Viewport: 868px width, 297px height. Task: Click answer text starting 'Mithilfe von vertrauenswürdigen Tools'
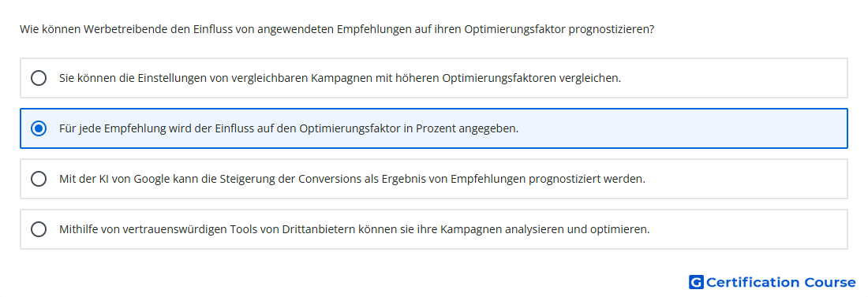click(354, 229)
